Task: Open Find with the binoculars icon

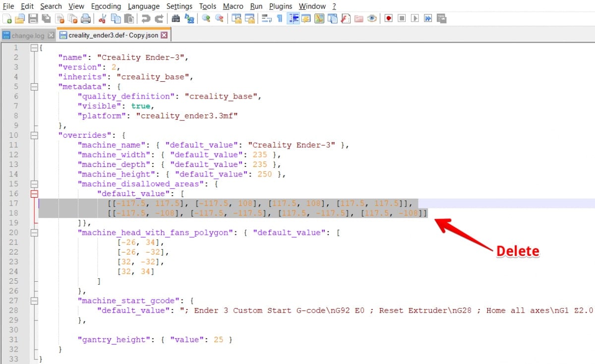Action: [176, 19]
